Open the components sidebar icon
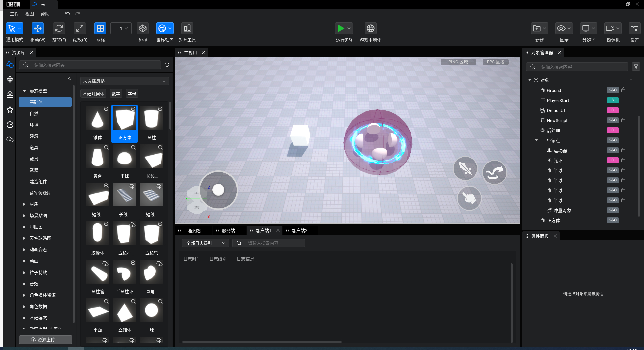Image resolution: width=644 pixels, height=350 pixels. 10,79
